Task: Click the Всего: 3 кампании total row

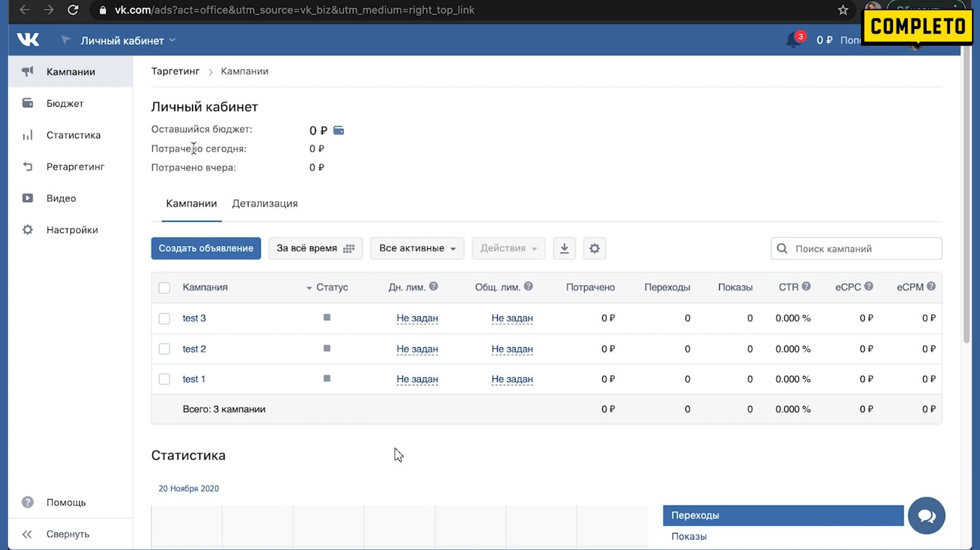Action: coord(547,409)
